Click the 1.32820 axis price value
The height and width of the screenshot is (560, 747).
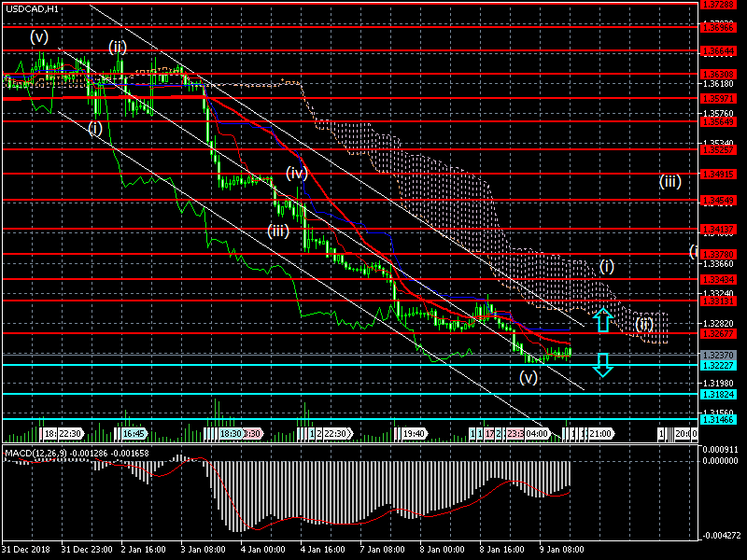click(718, 323)
